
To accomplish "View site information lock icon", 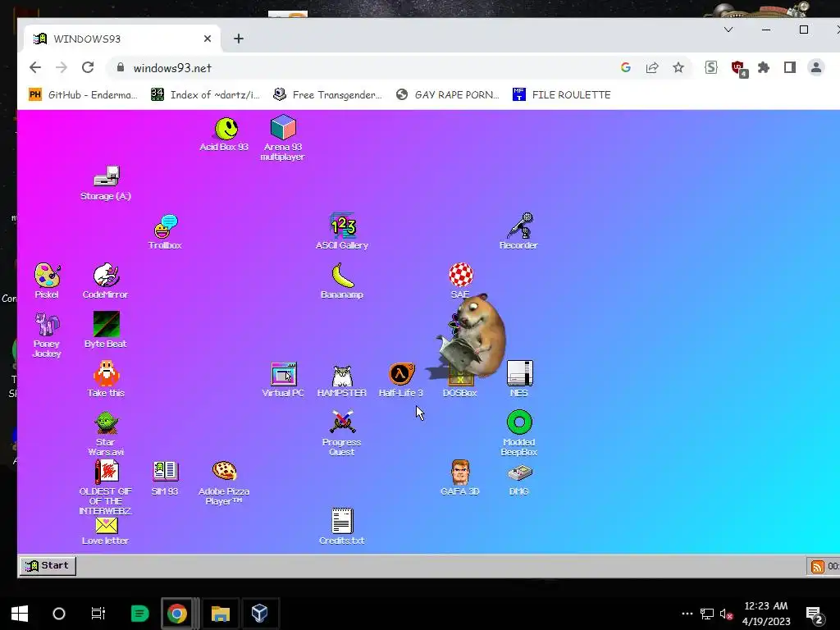I will (121, 67).
